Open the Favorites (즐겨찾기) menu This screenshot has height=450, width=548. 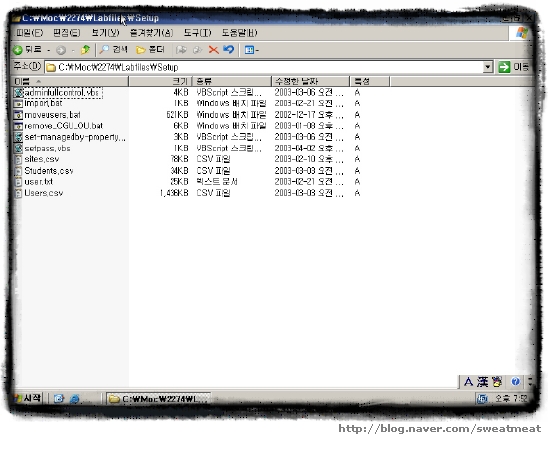tap(151, 33)
